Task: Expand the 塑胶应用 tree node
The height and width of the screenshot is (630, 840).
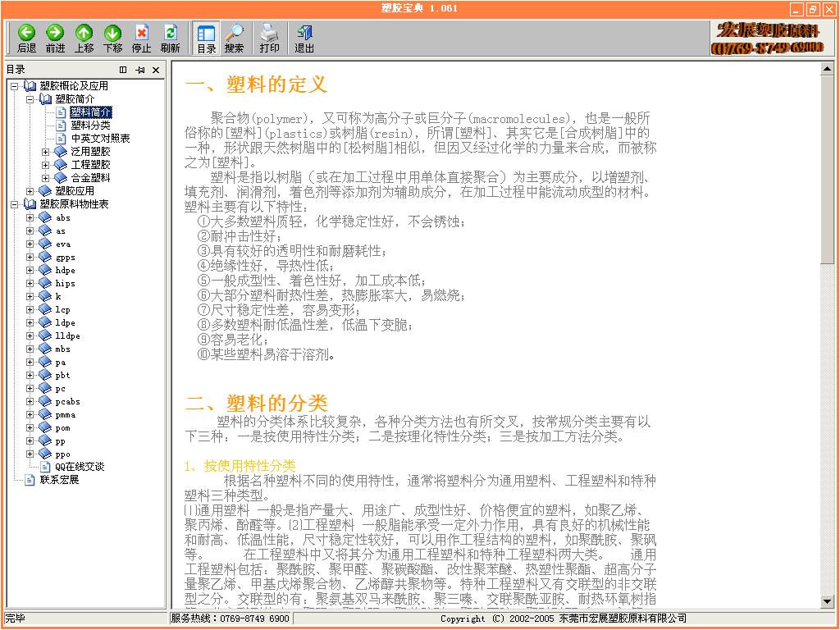Action: tap(30, 191)
